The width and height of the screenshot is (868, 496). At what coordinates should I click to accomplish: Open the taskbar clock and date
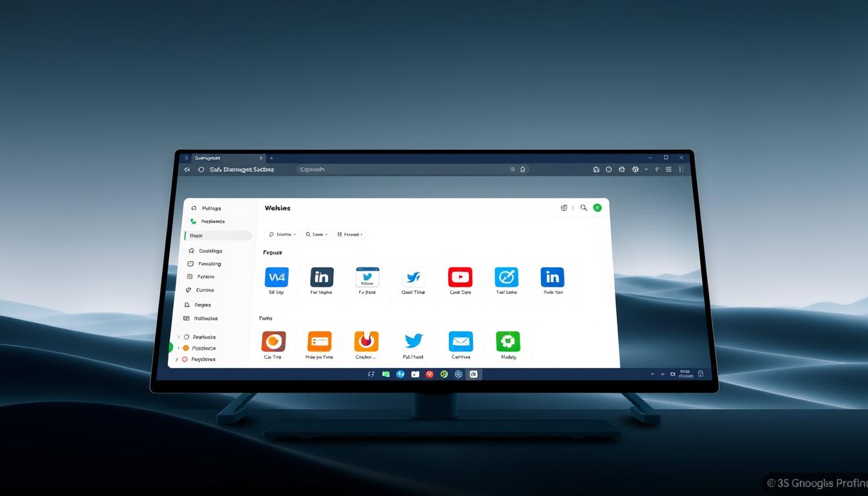coord(685,373)
